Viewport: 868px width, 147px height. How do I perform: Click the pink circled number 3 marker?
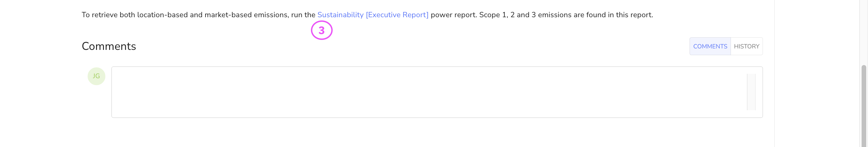coord(321,30)
